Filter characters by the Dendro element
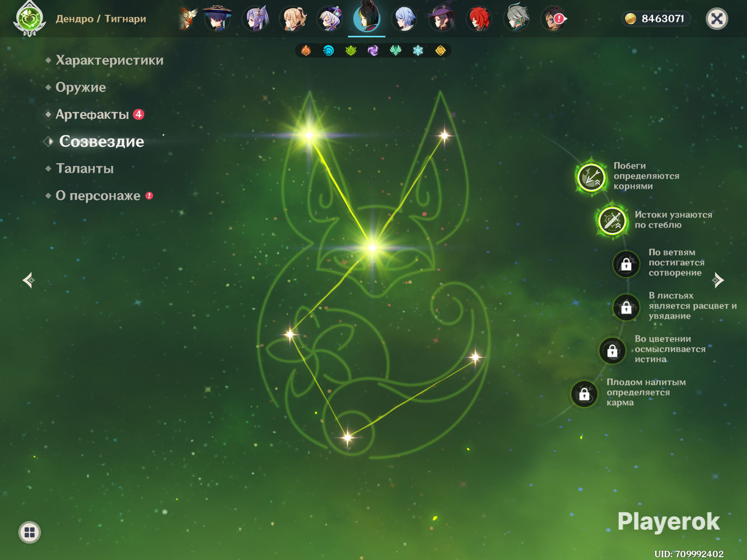Image resolution: width=747 pixels, height=560 pixels. tap(351, 51)
